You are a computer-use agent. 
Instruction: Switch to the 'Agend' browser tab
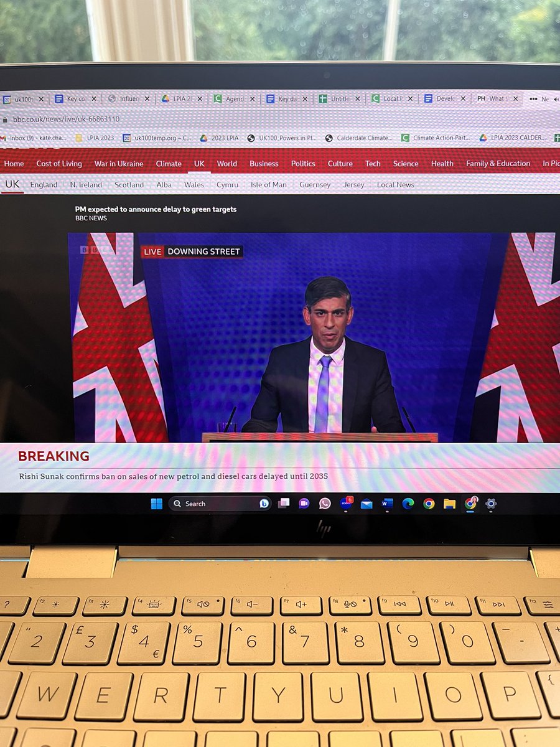click(x=233, y=98)
